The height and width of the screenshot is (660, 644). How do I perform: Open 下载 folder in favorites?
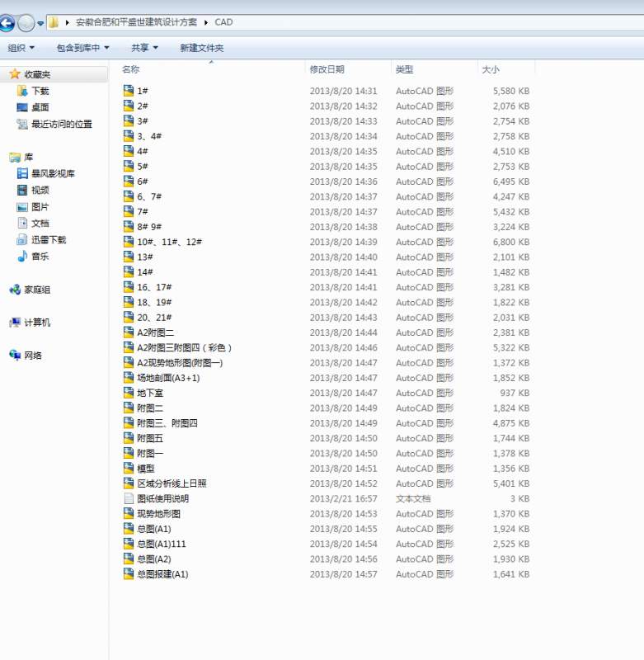click(40, 91)
